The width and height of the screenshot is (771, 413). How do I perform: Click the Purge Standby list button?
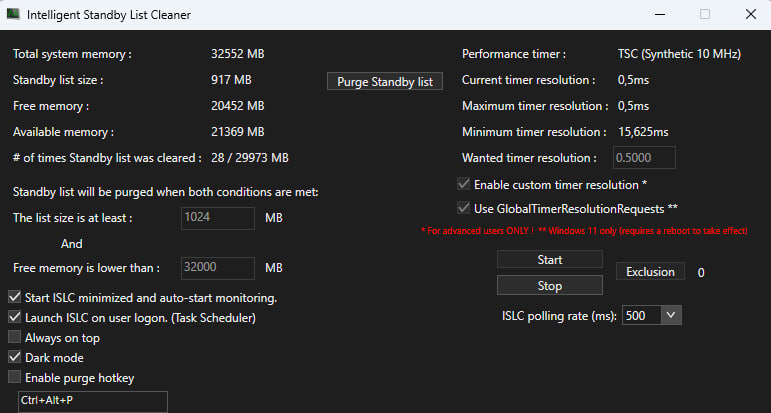[385, 82]
